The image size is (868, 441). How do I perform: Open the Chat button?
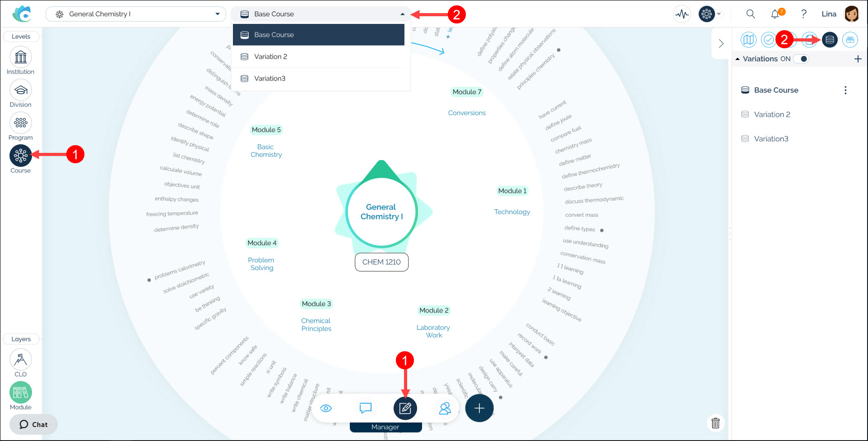point(34,424)
